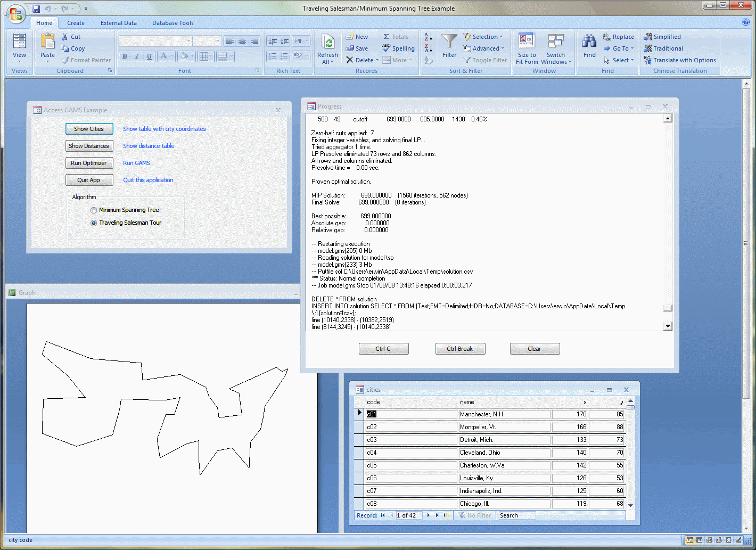Image resolution: width=756 pixels, height=550 pixels.
Task: Click the Show Distances button
Action: coord(89,146)
